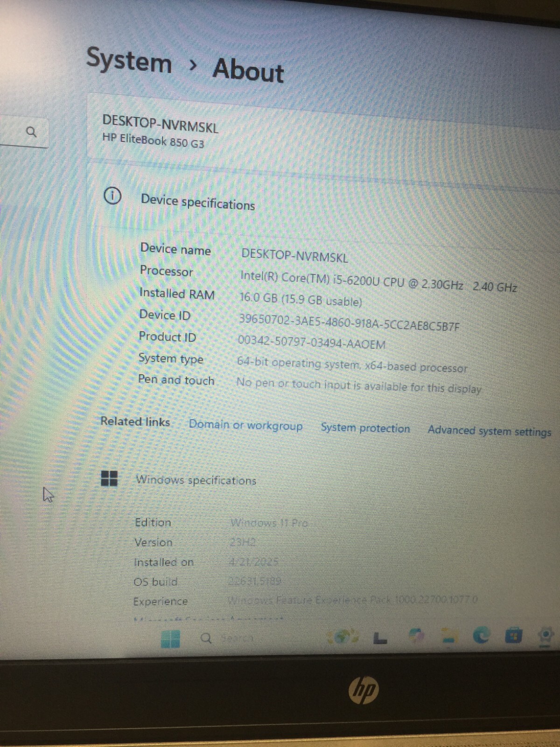Open the Domain or workgroup link

(x=245, y=425)
